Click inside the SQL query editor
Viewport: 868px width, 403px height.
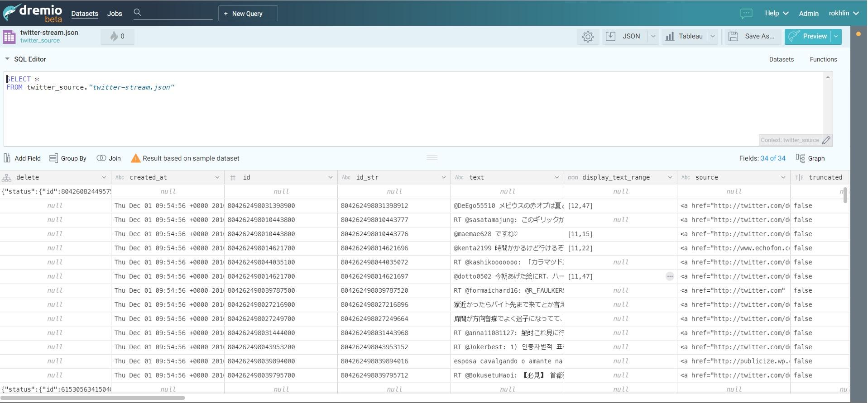click(413, 109)
